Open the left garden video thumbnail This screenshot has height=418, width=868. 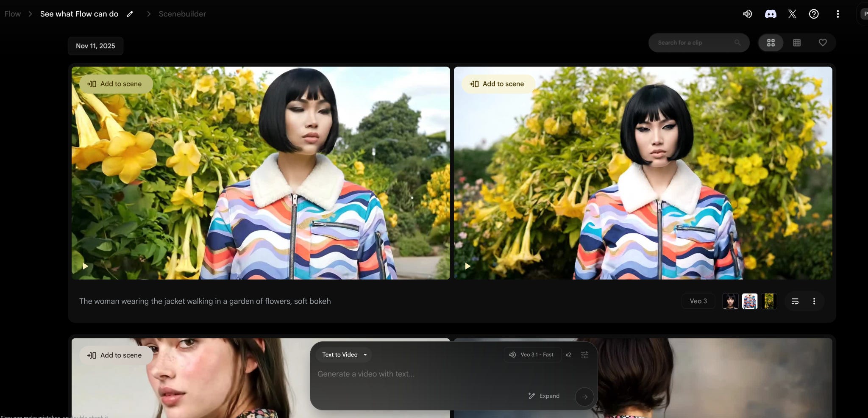261,173
